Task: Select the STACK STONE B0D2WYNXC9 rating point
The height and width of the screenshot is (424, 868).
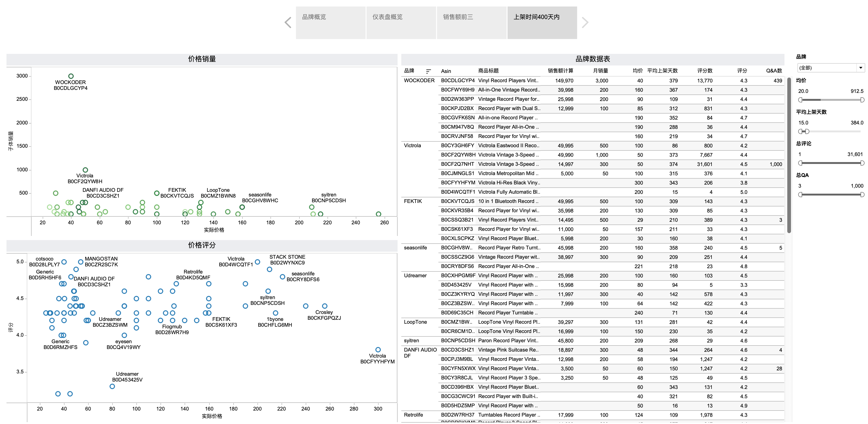Action: (x=269, y=269)
